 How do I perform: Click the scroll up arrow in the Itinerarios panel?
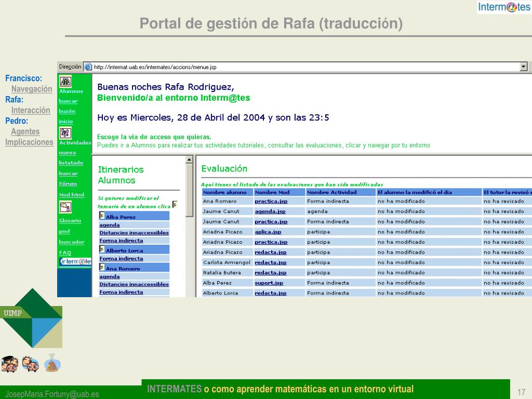(x=189, y=159)
